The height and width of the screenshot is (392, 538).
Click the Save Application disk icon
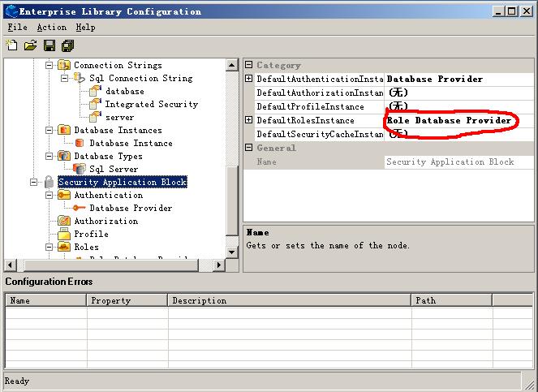pos(49,45)
